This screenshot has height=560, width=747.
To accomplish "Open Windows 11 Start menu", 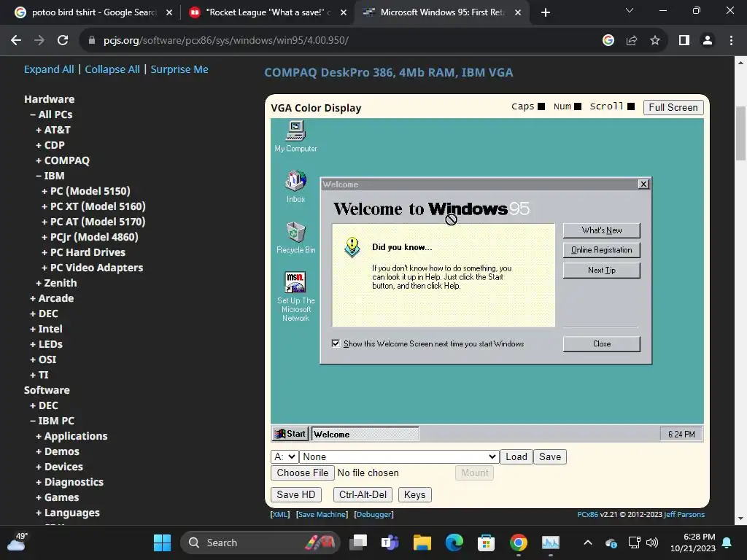I will tap(162, 542).
